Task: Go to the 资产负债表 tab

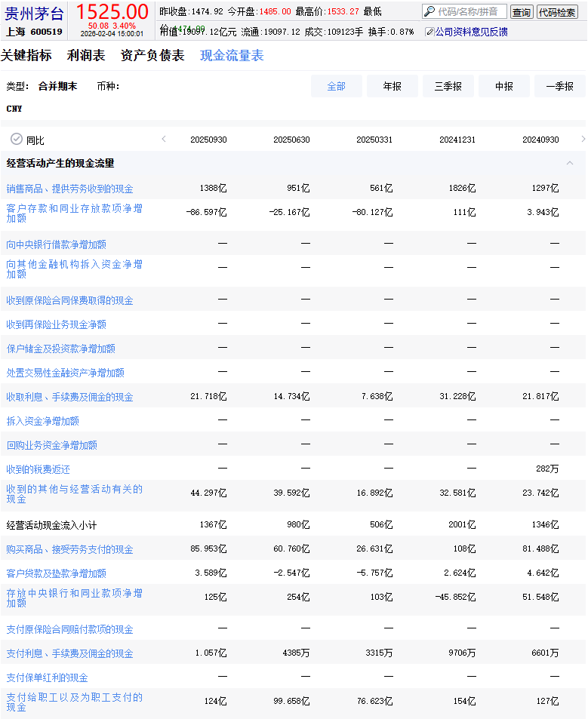Action: 152,56
